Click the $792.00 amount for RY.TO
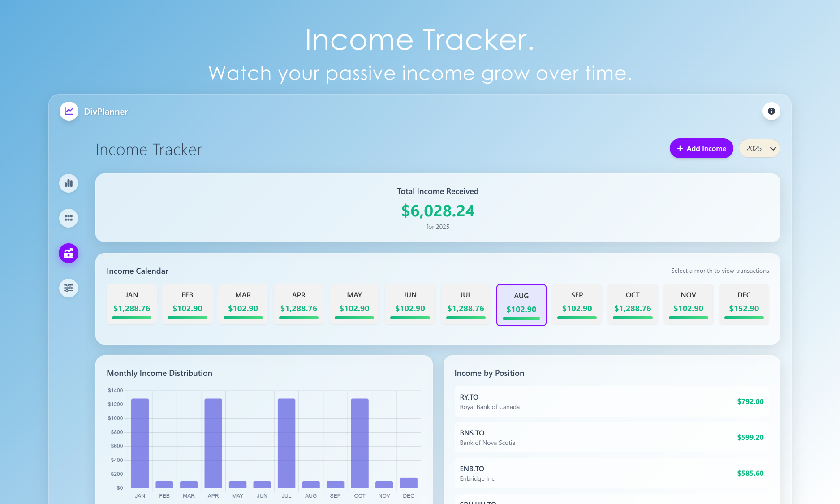The width and height of the screenshot is (840, 504). point(750,401)
